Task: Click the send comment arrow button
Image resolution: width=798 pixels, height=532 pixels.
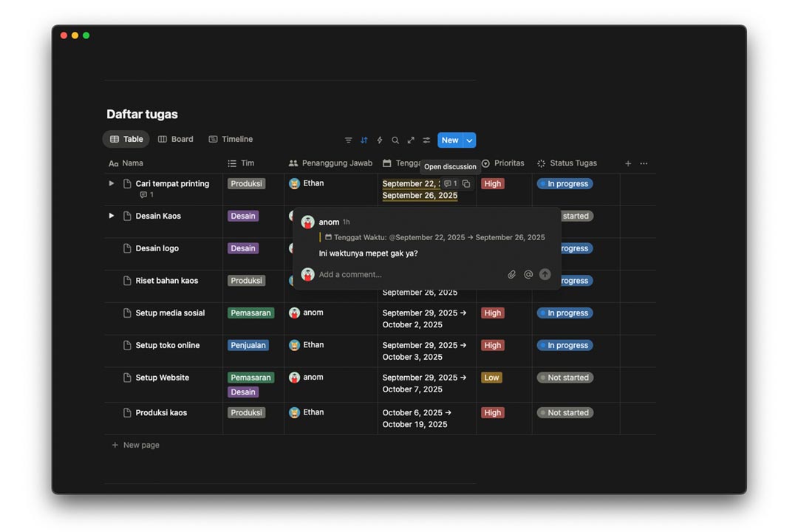Action: pos(545,275)
